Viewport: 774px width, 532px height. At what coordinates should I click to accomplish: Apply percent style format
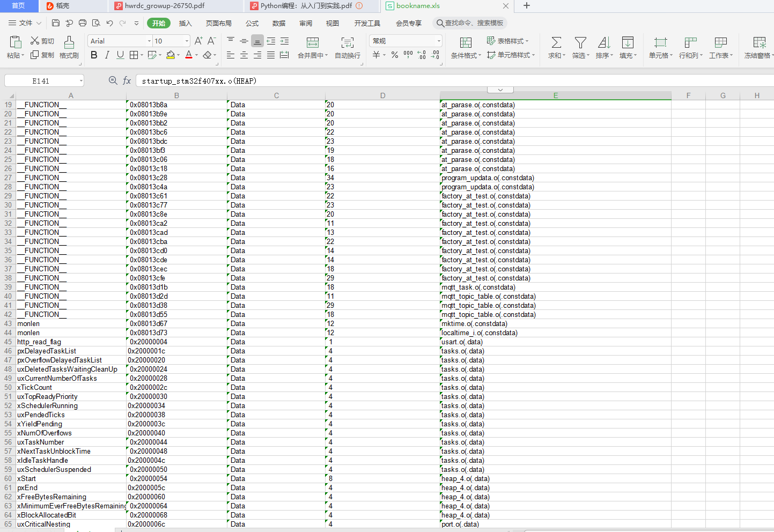[x=395, y=55]
